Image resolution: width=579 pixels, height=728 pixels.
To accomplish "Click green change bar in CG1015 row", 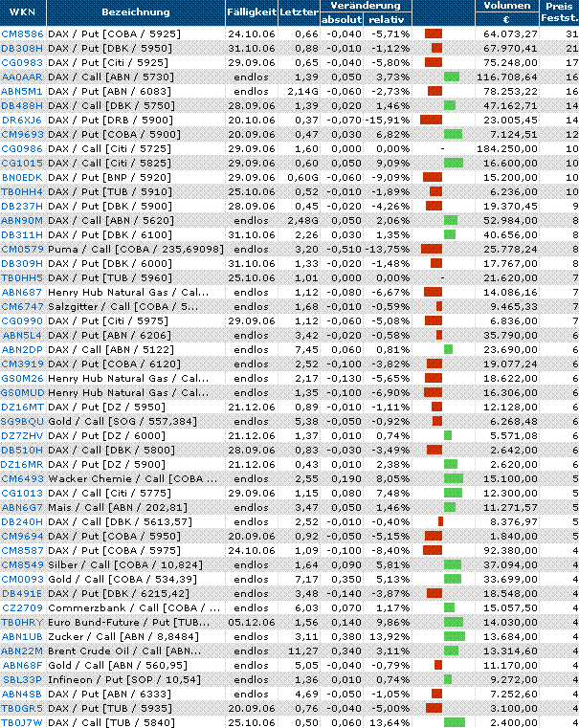I will coord(454,163).
